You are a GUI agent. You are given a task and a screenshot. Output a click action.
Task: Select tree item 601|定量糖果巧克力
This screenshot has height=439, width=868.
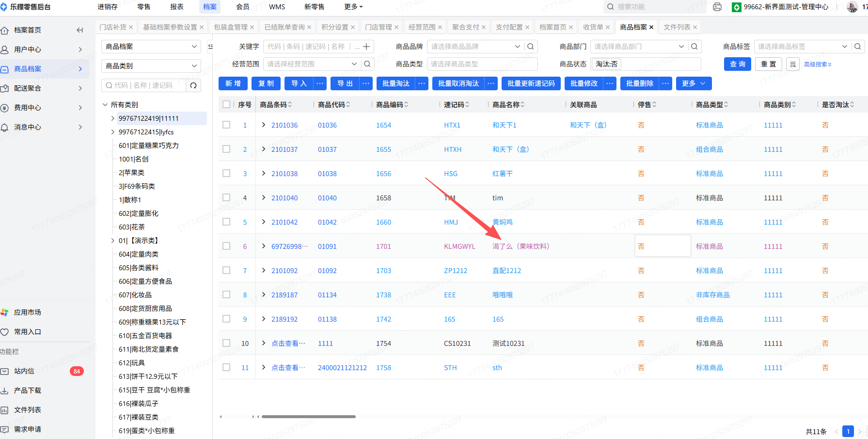pyautogui.click(x=149, y=146)
